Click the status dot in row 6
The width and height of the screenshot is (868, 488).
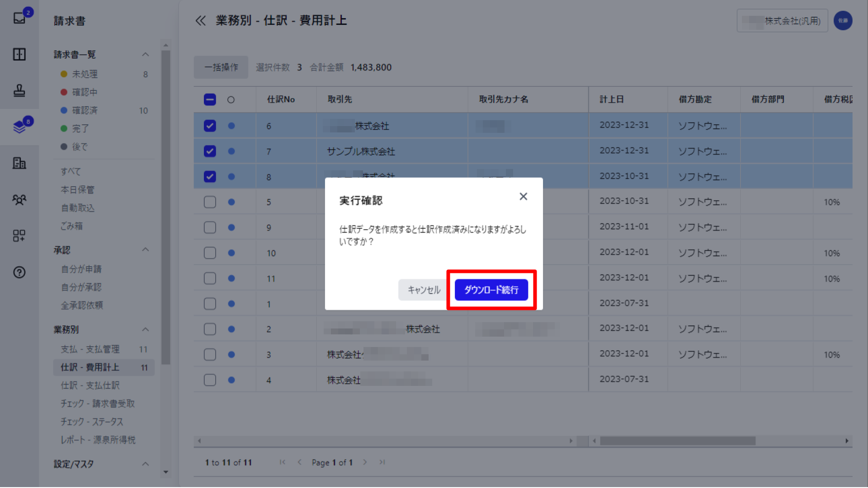231,126
